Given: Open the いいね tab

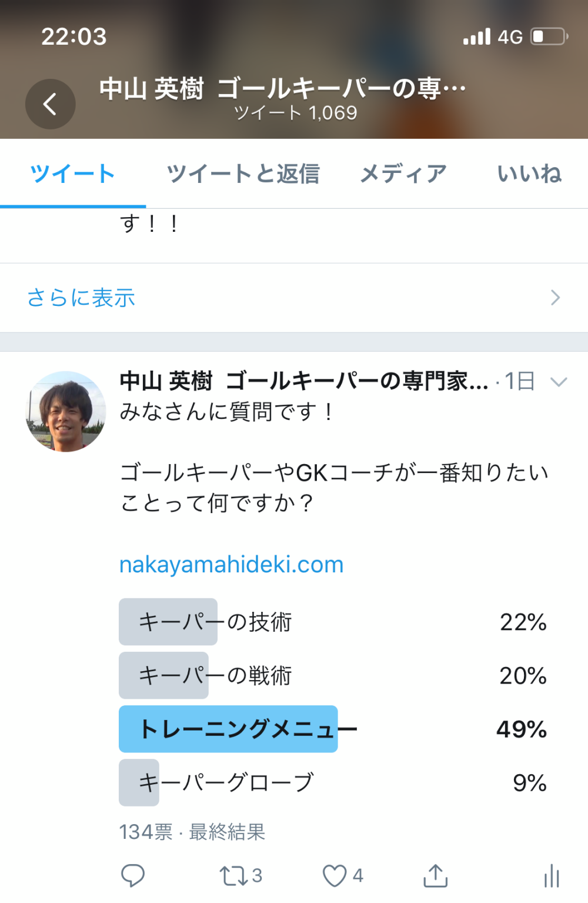Looking at the screenshot, I should click(x=529, y=174).
